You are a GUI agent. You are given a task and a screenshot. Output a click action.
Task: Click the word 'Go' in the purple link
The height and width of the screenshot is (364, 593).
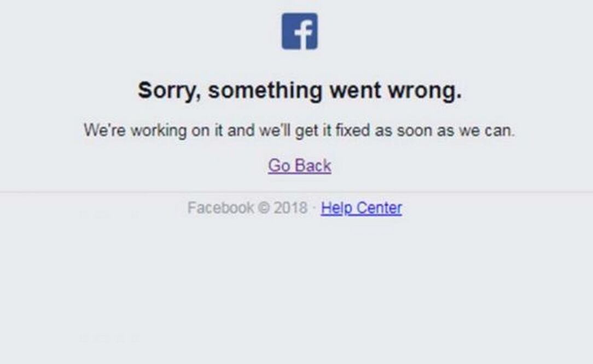pos(279,166)
